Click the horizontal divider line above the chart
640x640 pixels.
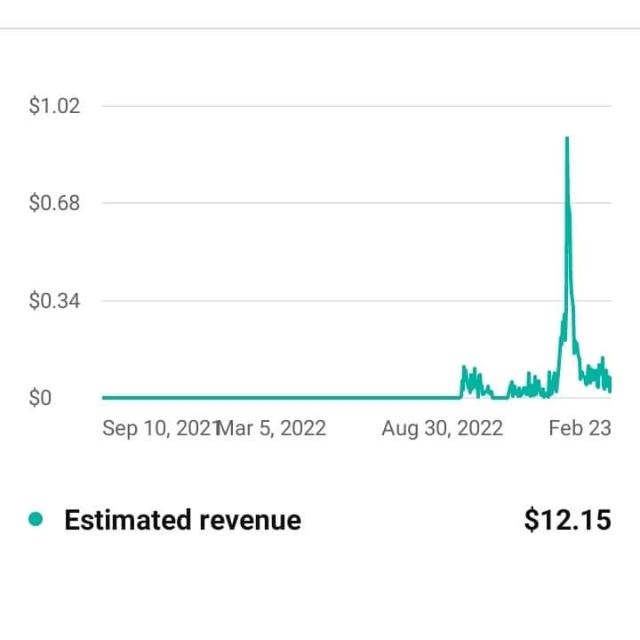[320, 28]
